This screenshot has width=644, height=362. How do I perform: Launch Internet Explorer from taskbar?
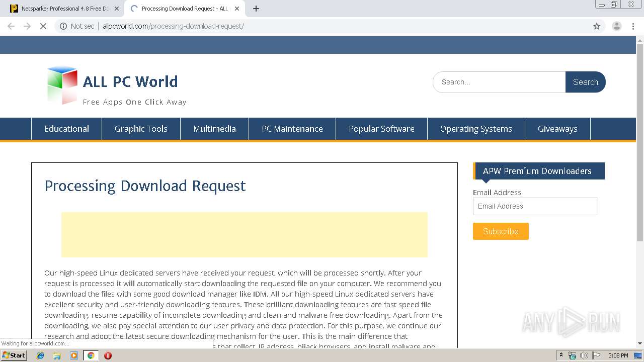[x=40, y=355]
